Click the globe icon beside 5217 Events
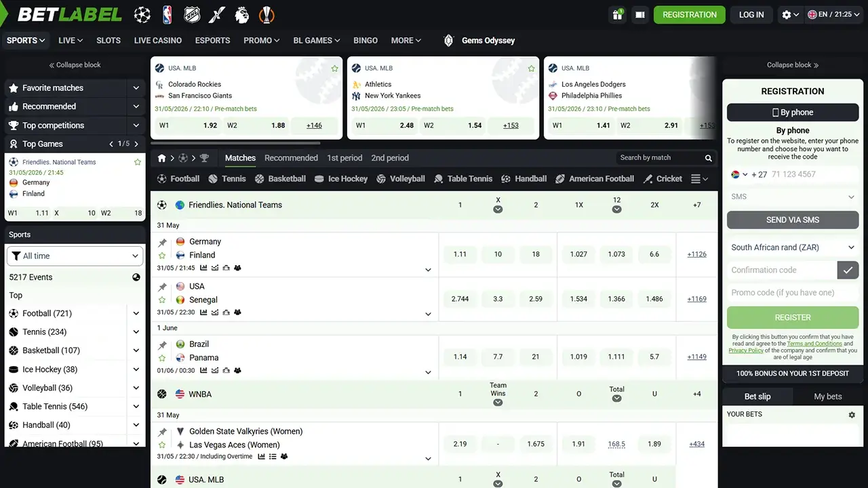This screenshot has width=868, height=488. click(136, 277)
